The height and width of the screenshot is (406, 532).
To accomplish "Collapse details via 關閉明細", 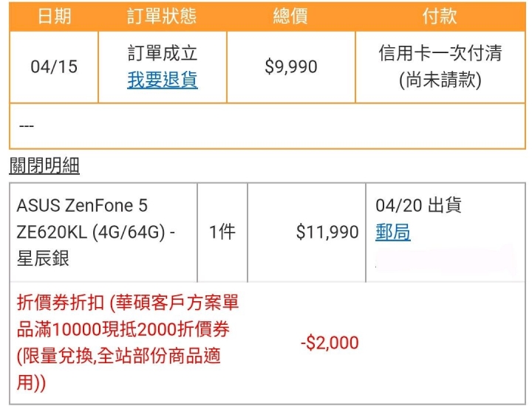I will click(44, 165).
